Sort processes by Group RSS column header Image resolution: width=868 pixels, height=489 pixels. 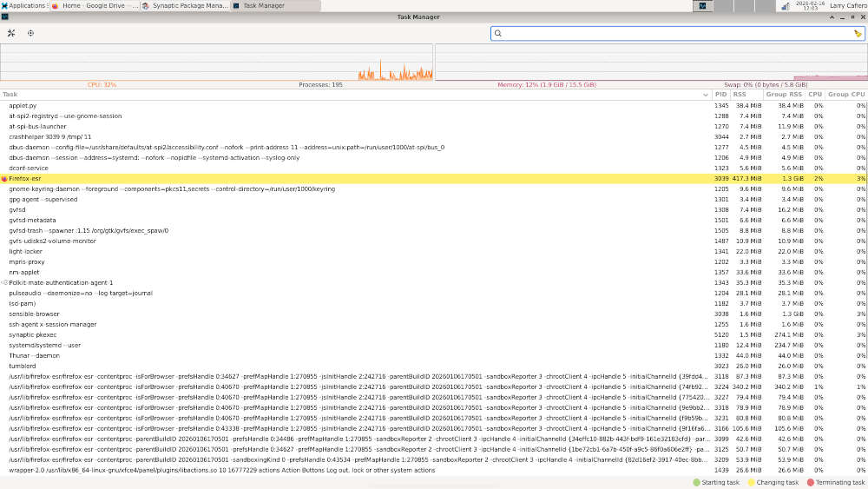click(x=783, y=95)
